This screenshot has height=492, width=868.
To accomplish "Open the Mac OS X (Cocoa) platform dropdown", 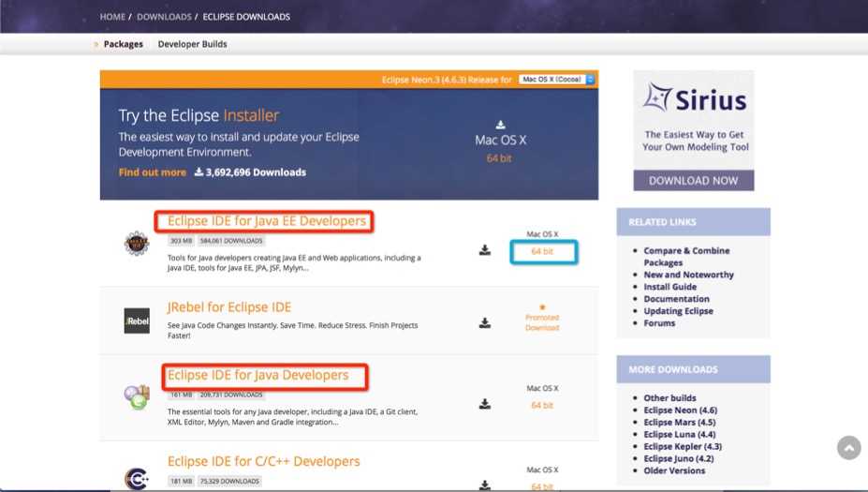I will 557,80.
